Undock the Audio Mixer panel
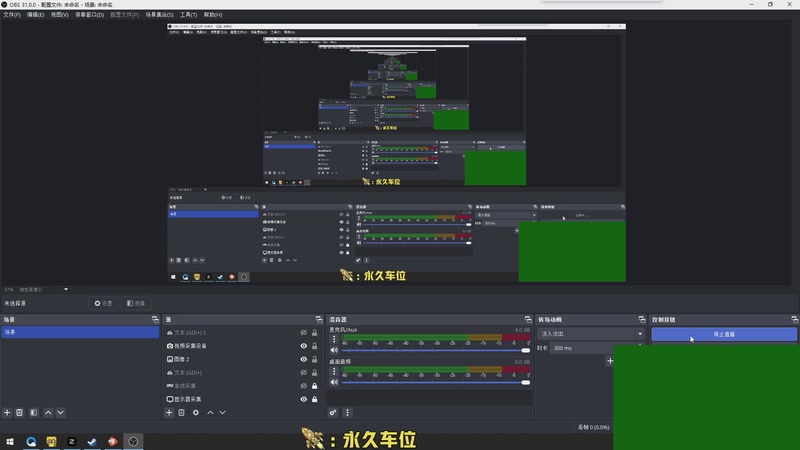The height and width of the screenshot is (450, 800). pyautogui.click(x=528, y=319)
